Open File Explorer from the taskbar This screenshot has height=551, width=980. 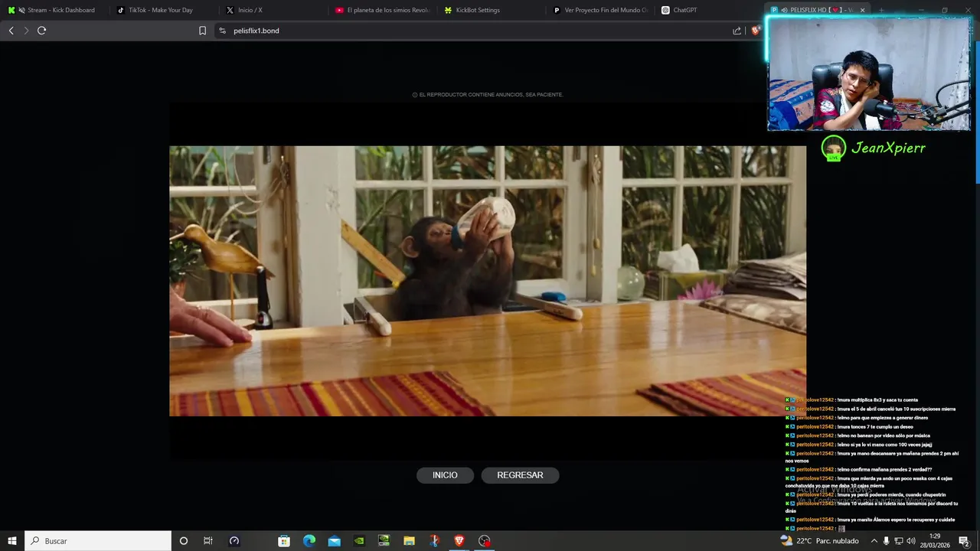409,541
